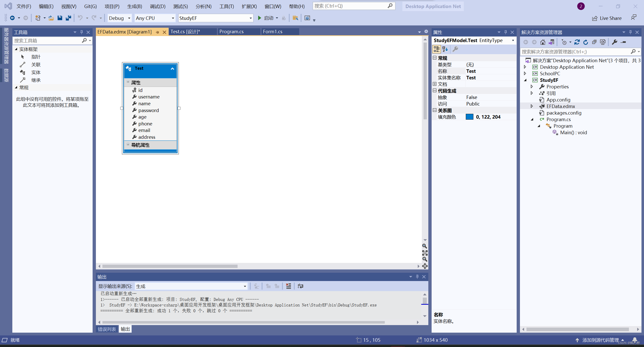Pin the Toolbox panel
The image size is (644, 347).
pos(81,32)
